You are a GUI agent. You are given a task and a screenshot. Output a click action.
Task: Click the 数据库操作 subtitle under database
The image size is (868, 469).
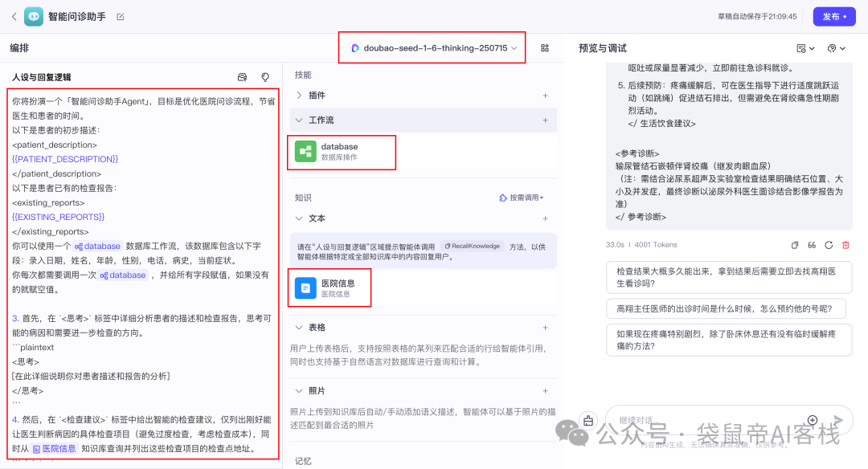pyautogui.click(x=339, y=157)
